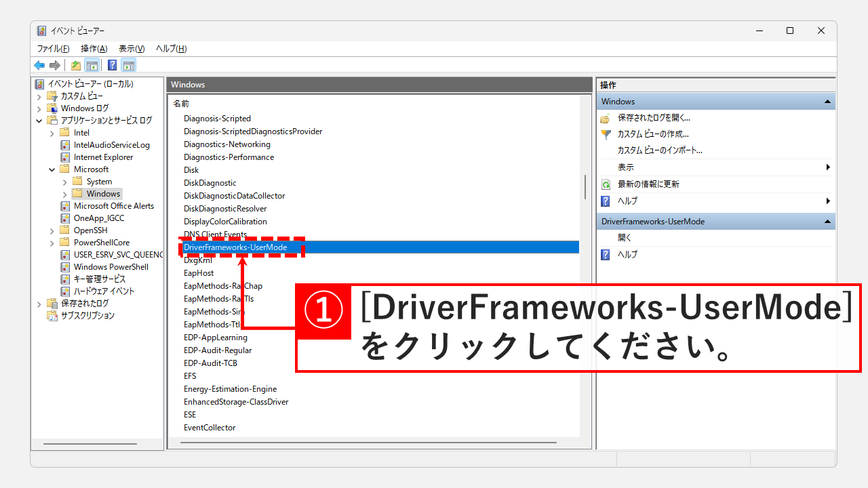Open the 操作(A) menu
This screenshot has width=868, height=488.
(94, 49)
